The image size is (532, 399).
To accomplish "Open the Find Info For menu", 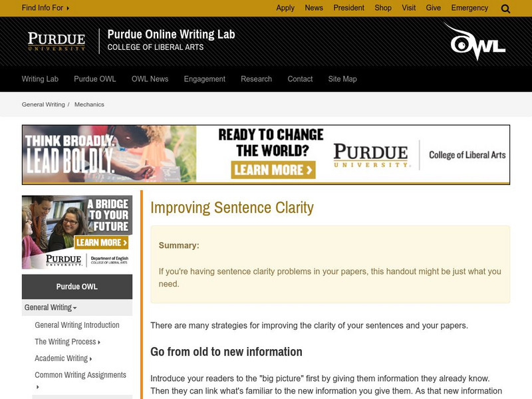I will tap(44, 8).
